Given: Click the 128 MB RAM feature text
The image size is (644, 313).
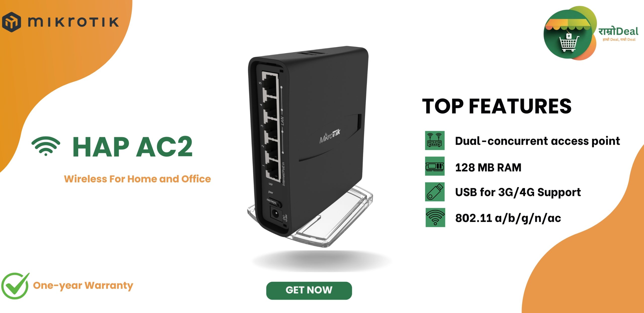Looking at the screenshot, I should [x=488, y=168].
